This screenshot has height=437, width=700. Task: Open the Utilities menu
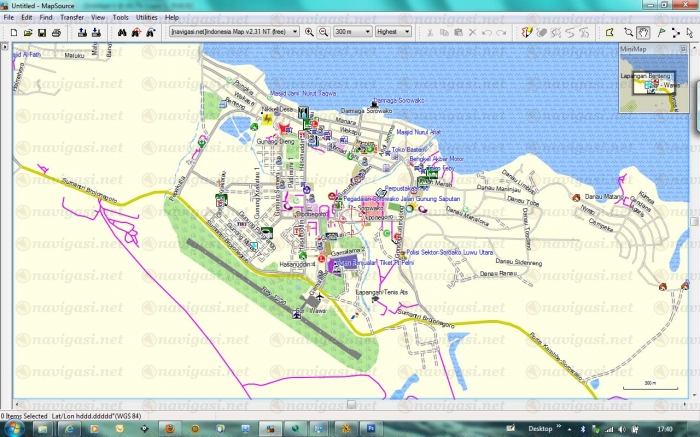coord(146,18)
